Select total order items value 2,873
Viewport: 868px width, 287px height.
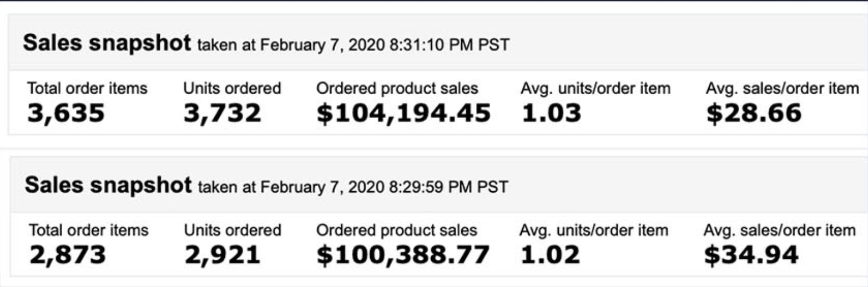click(67, 255)
